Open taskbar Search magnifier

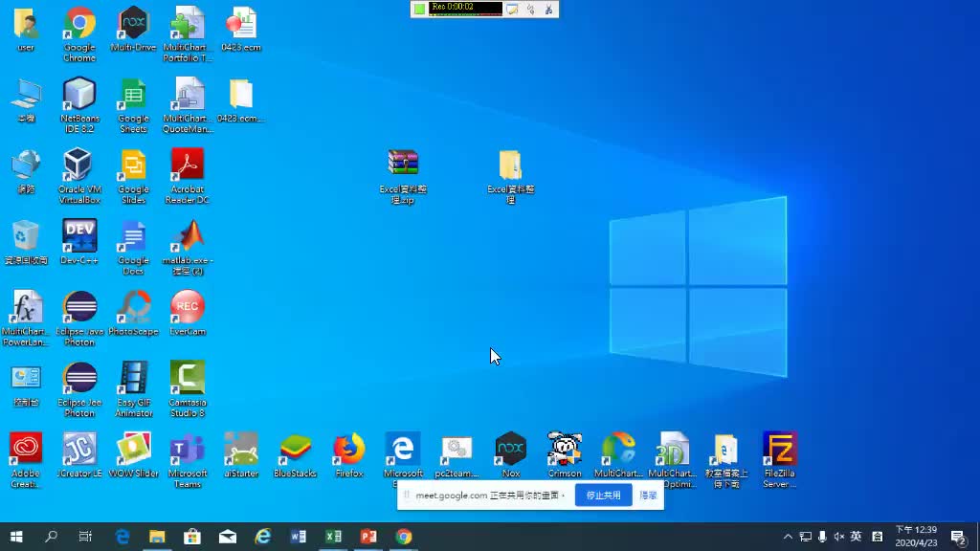(x=52, y=537)
